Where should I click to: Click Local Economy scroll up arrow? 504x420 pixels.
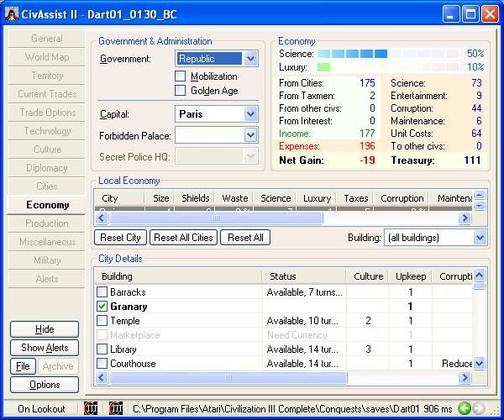click(480, 195)
